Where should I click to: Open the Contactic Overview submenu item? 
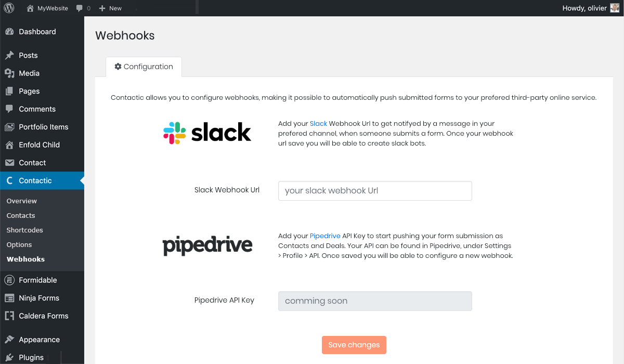tap(22, 201)
